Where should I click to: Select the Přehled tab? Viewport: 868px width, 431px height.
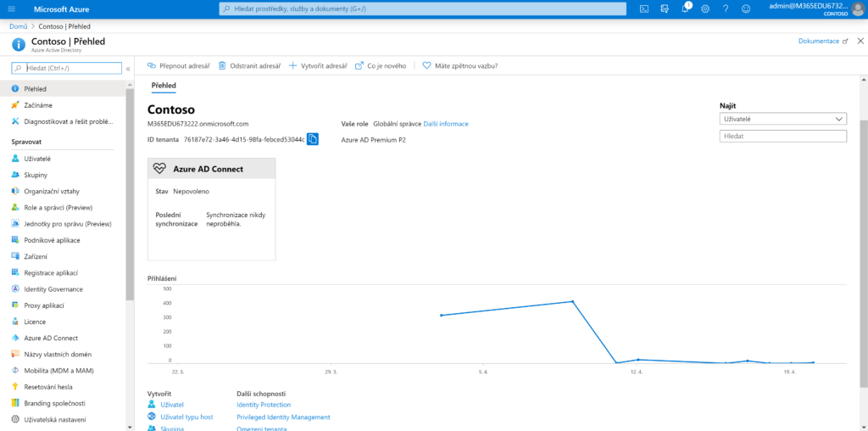(x=164, y=86)
